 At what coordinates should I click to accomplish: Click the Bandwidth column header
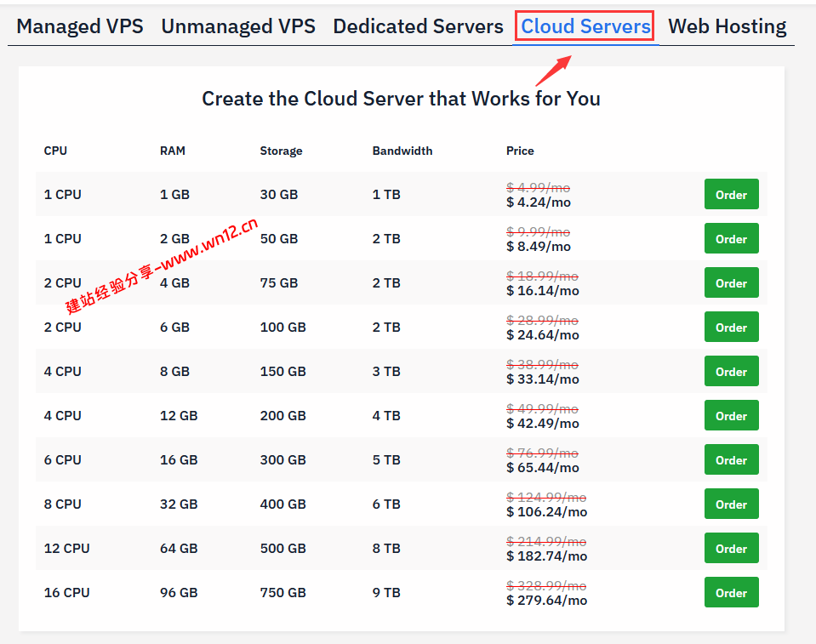click(402, 151)
